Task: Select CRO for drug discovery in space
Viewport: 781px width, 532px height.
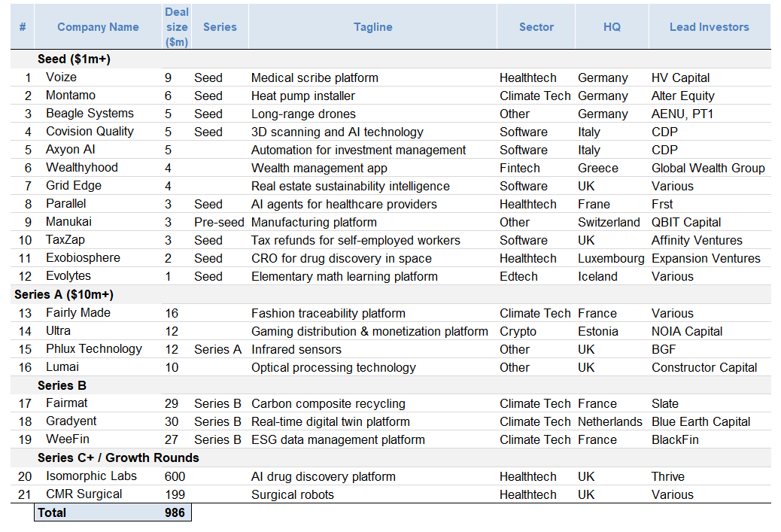Action: (x=342, y=259)
